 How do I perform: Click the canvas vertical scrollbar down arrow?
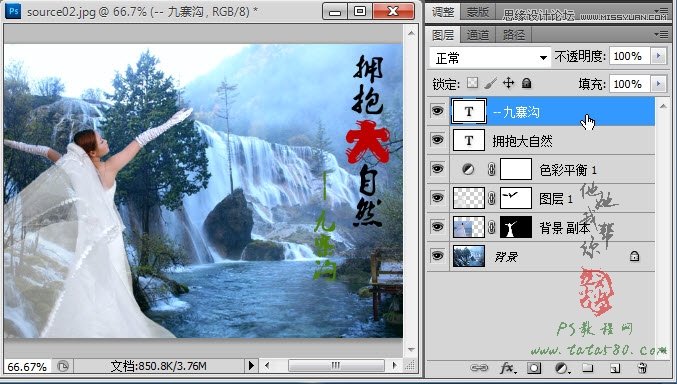[411, 349]
